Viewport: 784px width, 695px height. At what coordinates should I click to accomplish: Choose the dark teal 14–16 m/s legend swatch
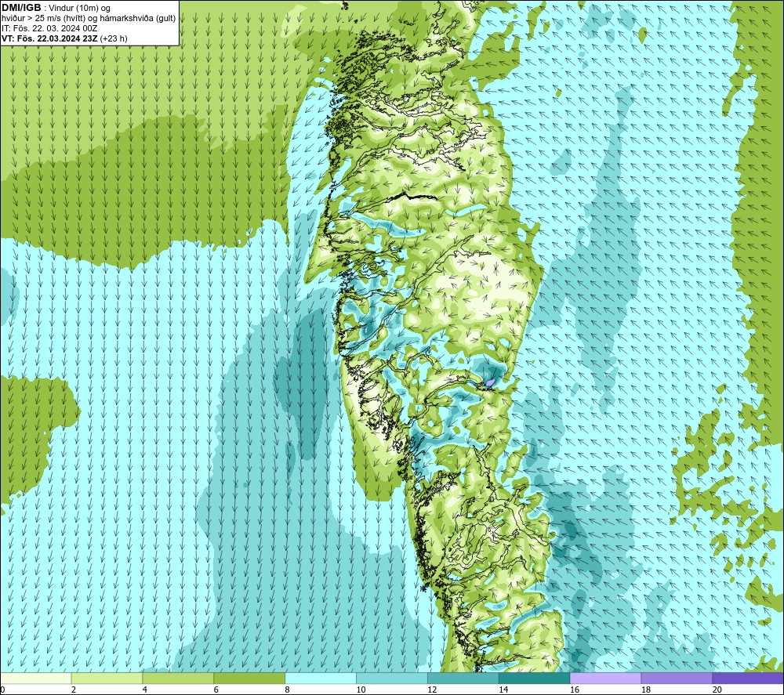click(534, 678)
